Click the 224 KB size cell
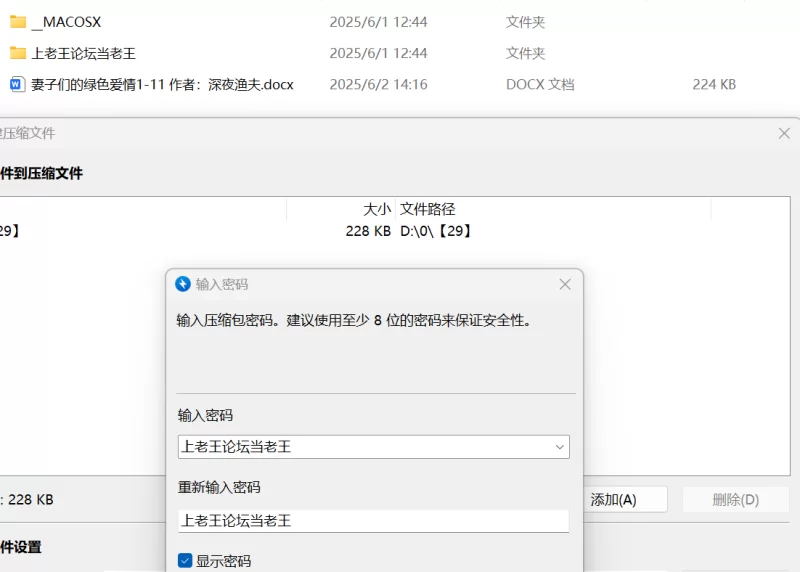800x572 pixels. [714, 84]
